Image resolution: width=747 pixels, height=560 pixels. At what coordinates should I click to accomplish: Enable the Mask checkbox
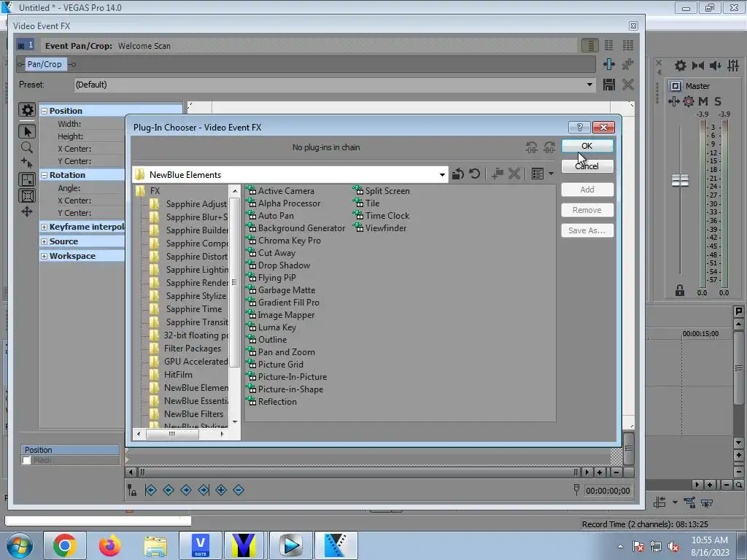tap(27, 460)
